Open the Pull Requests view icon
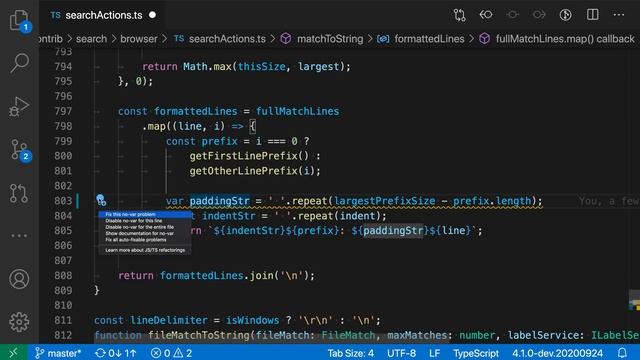 click(x=19, y=193)
